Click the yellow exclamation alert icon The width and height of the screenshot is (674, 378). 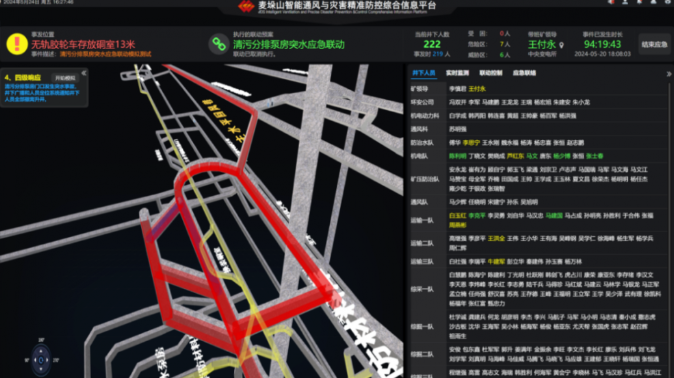click(17, 44)
